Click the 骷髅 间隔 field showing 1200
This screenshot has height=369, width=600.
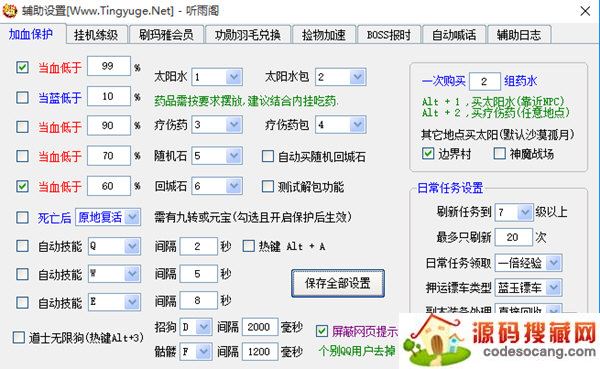pos(260,351)
